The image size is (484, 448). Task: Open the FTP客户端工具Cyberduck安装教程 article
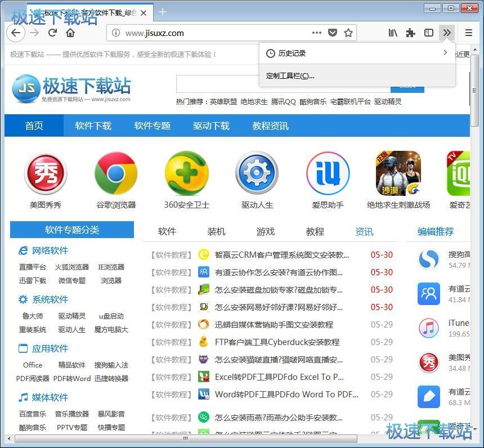[x=277, y=342]
